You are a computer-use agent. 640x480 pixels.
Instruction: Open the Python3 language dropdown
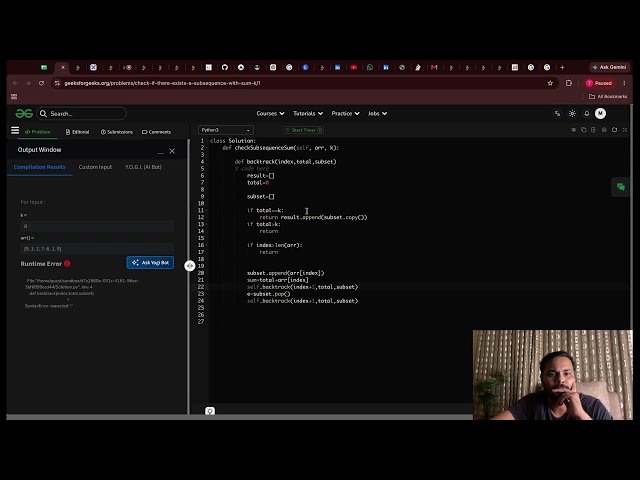coord(226,130)
